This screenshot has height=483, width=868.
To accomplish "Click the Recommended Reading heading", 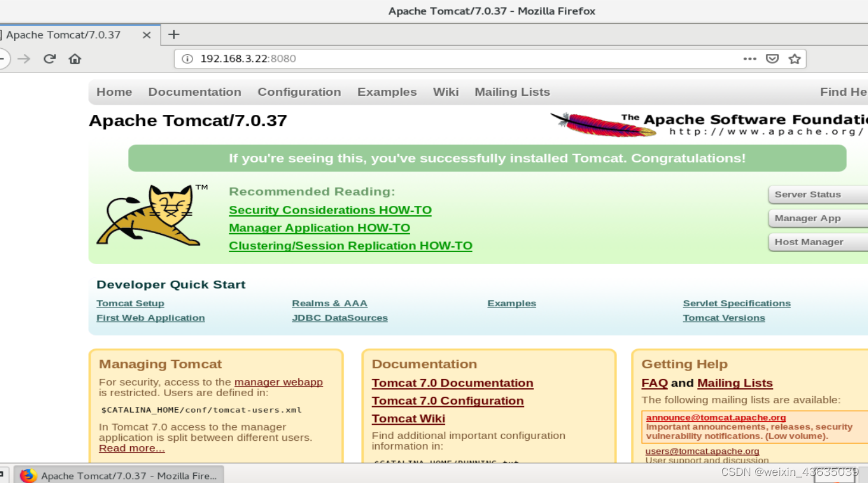I will (312, 192).
